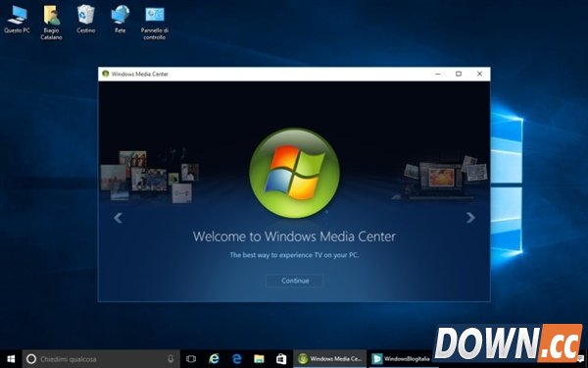The height and width of the screenshot is (368, 588).
Task: Go to previous slide with left arrow
Action: click(x=119, y=218)
